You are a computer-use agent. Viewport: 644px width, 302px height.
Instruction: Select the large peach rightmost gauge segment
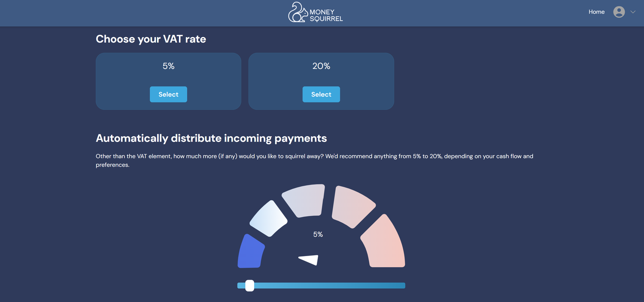point(383,240)
